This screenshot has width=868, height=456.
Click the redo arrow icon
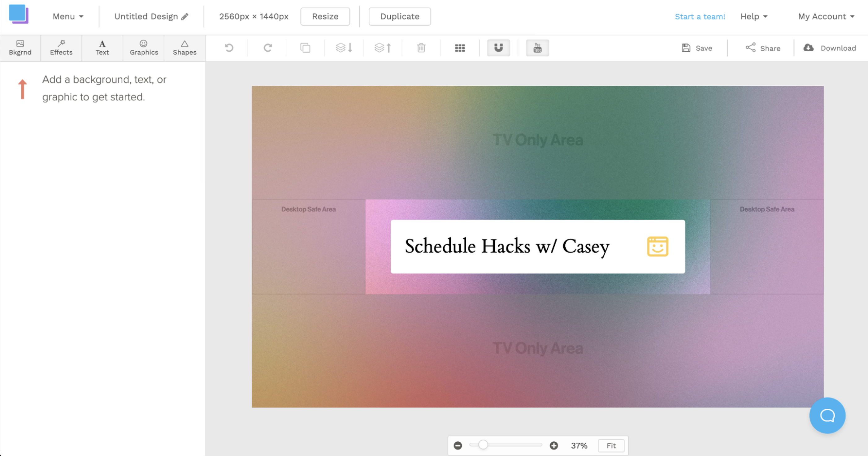267,48
